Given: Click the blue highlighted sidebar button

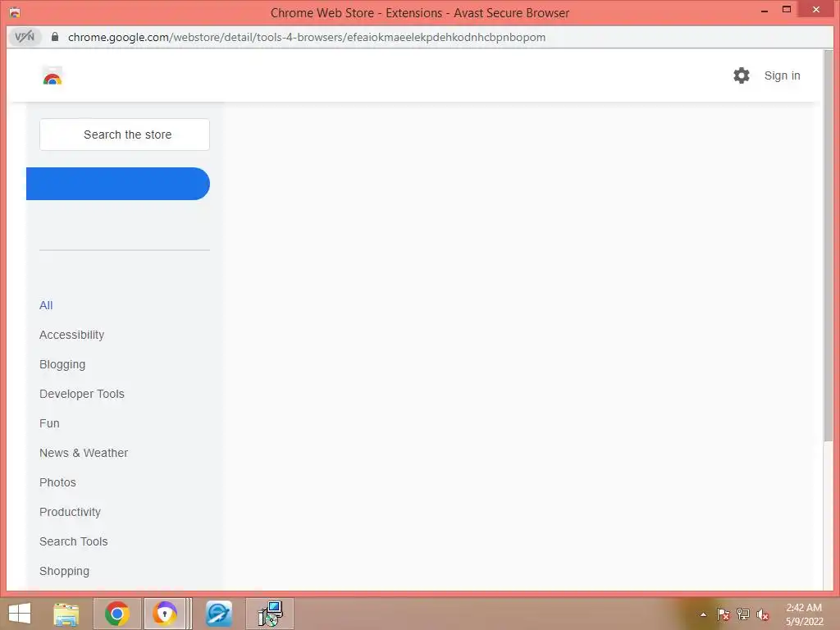Looking at the screenshot, I should pyautogui.click(x=118, y=184).
